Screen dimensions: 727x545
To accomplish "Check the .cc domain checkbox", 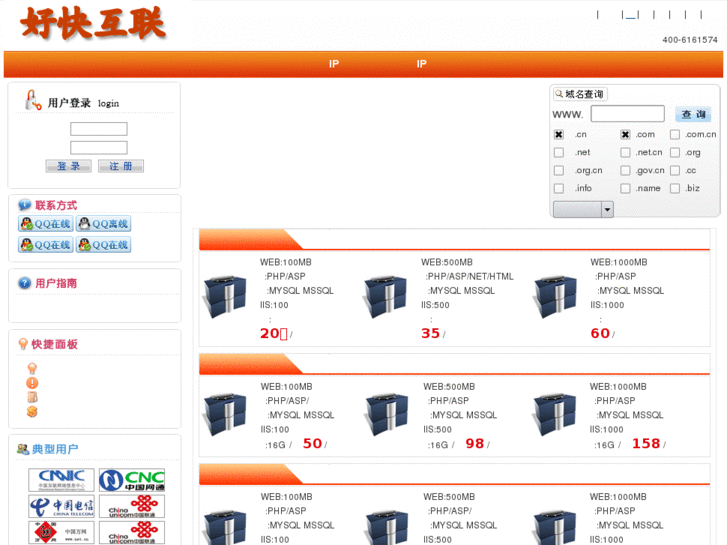I will [675, 171].
